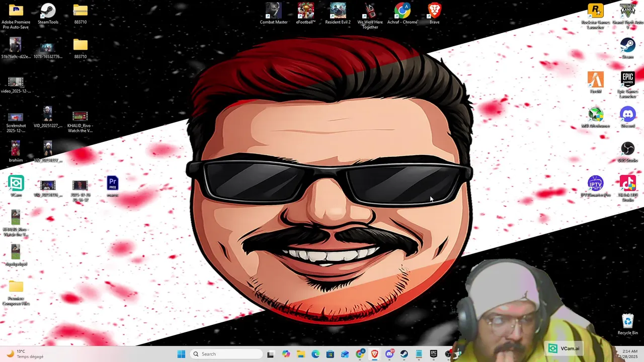Open the zipped 883710 folder
The height and width of the screenshot is (362, 644).
tap(80, 14)
